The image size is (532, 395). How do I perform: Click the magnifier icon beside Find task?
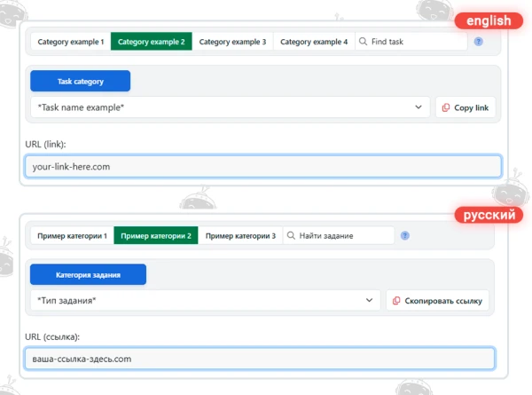363,42
